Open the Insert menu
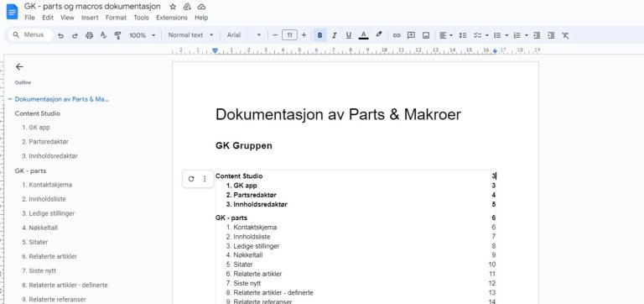The image size is (644, 304). (90, 18)
